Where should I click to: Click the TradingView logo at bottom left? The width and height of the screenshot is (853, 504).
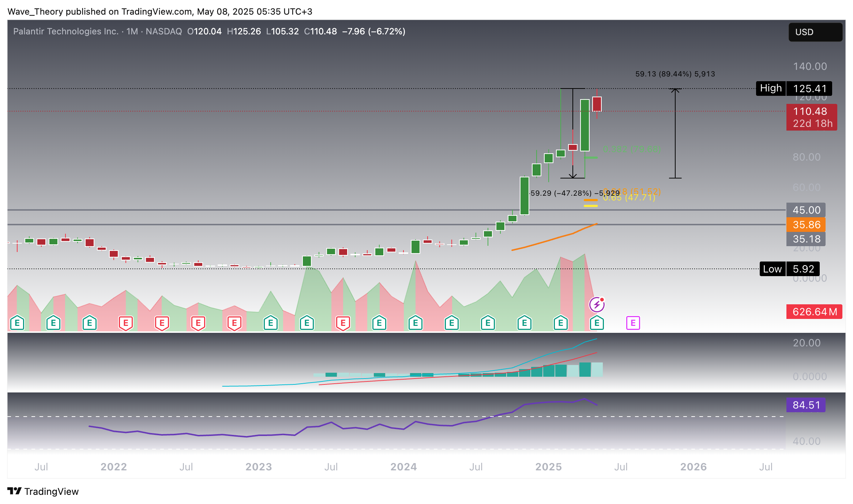click(43, 491)
